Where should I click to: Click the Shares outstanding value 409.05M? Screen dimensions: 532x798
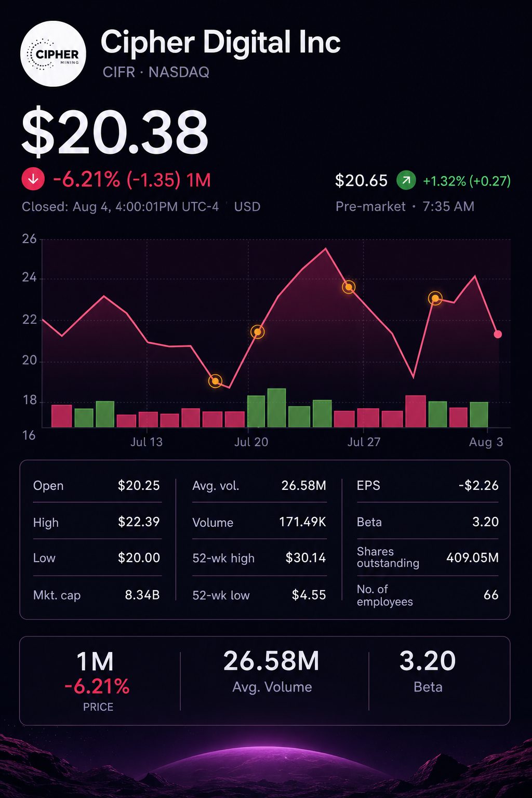pyautogui.click(x=473, y=558)
